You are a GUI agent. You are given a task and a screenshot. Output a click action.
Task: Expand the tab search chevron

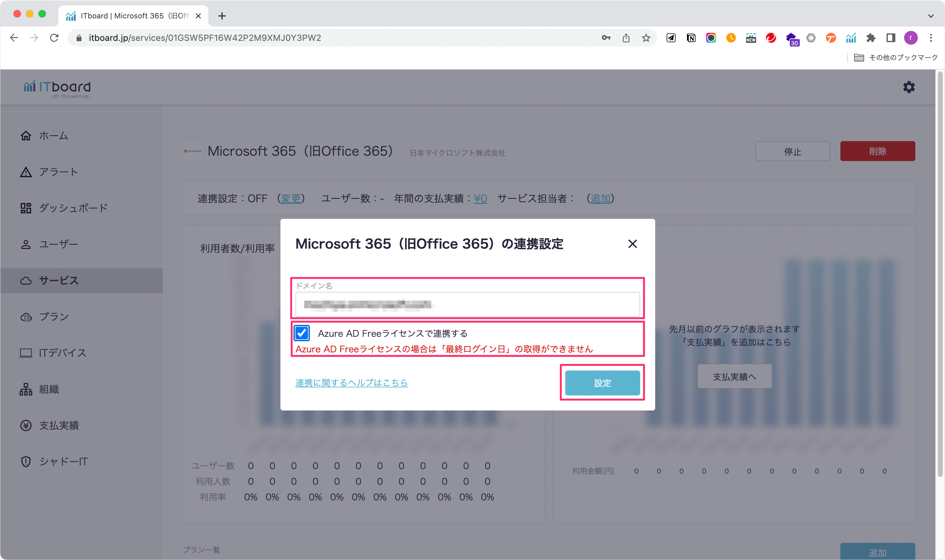tap(931, 16)
